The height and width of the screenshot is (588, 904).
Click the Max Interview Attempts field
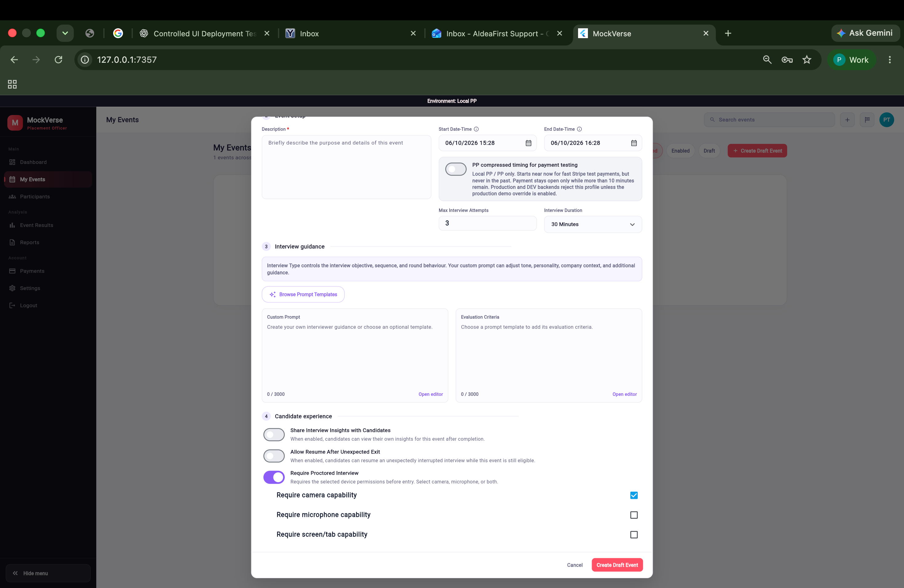coord(488,223)
